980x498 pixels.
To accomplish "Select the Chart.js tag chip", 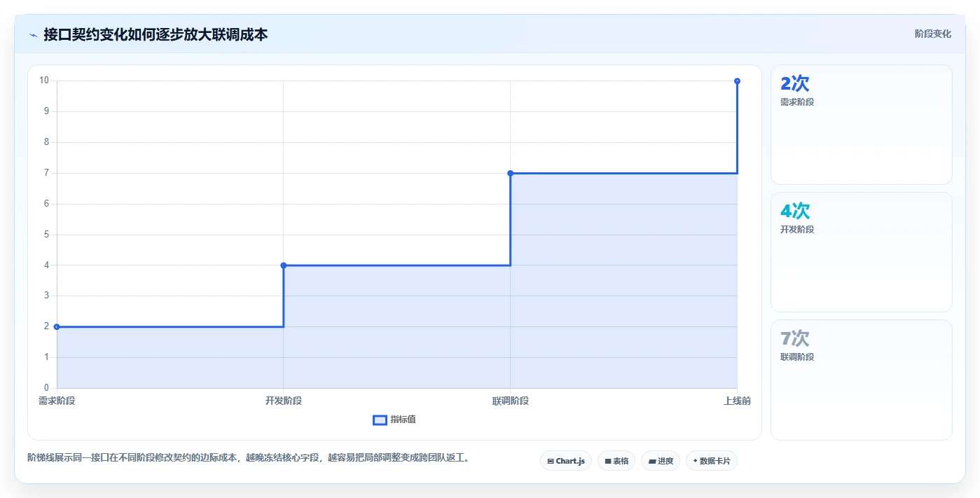I will [566, 461].
